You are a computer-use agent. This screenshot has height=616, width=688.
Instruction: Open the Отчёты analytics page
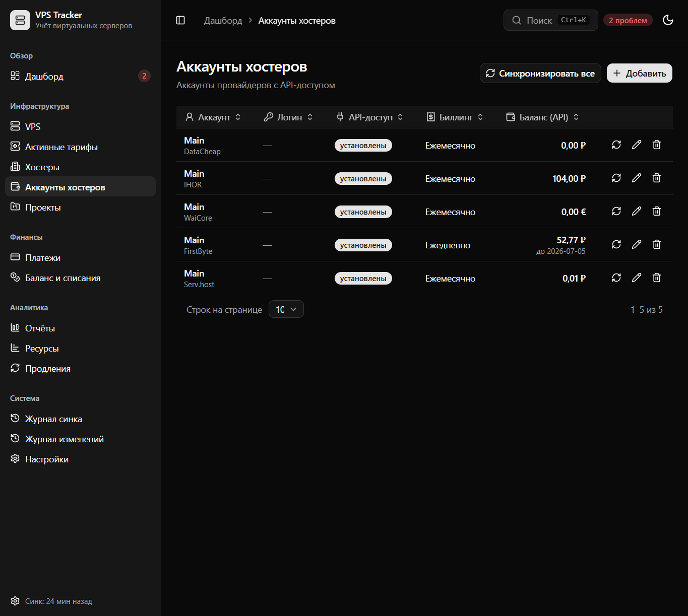[x=80, y=328]
